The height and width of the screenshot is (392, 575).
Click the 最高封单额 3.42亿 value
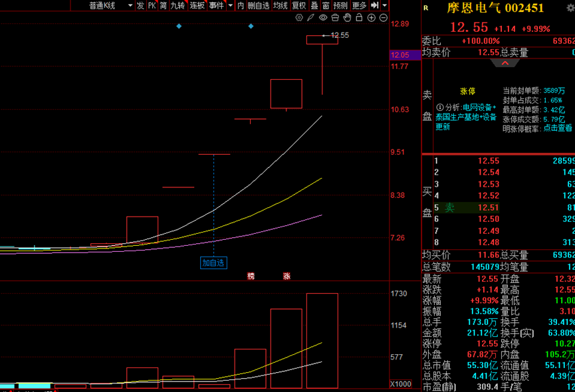tap(554, 110)
